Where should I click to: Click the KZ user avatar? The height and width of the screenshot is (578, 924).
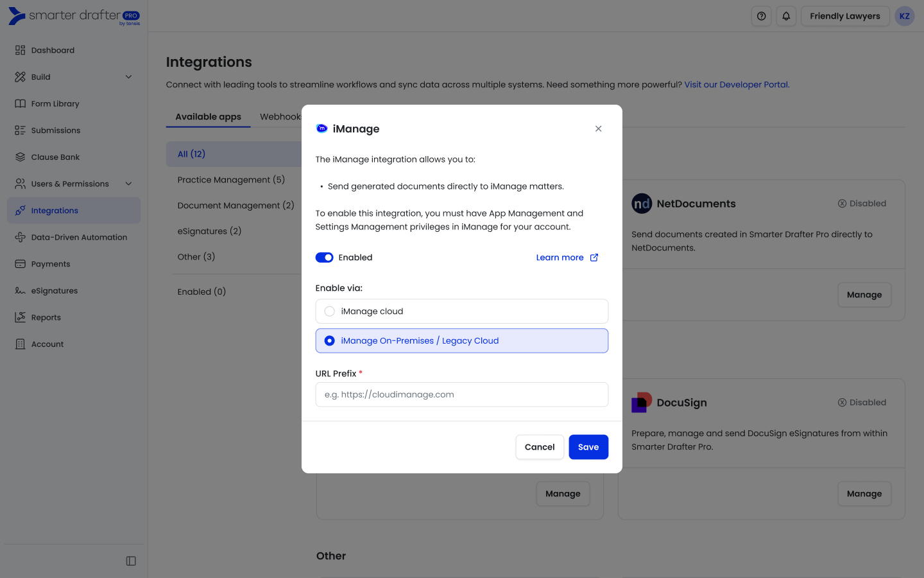pyautogui.click(x=904, y=16)
